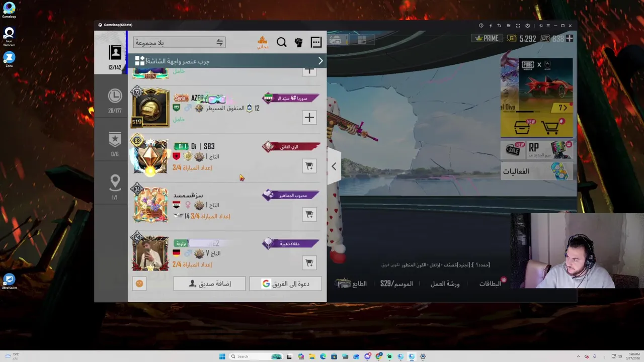The image size is (644, 362).
Task: Click the G gold coin balance 5,292
Action: (x=522, y=38)
